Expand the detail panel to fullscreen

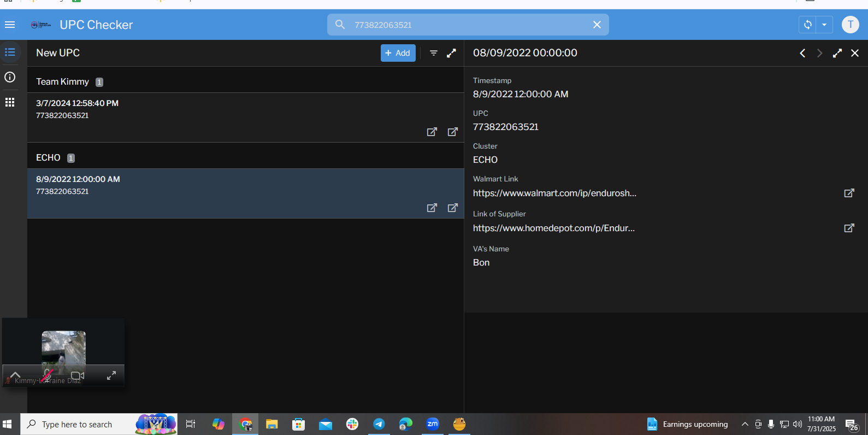tap(837, 53)
